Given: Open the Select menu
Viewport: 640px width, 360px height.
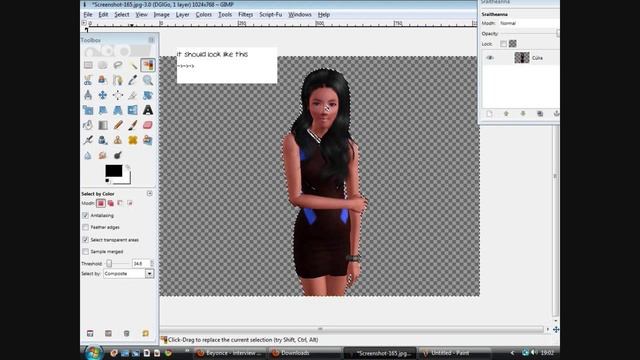Looking at the screenshot, I should [122, 15].
